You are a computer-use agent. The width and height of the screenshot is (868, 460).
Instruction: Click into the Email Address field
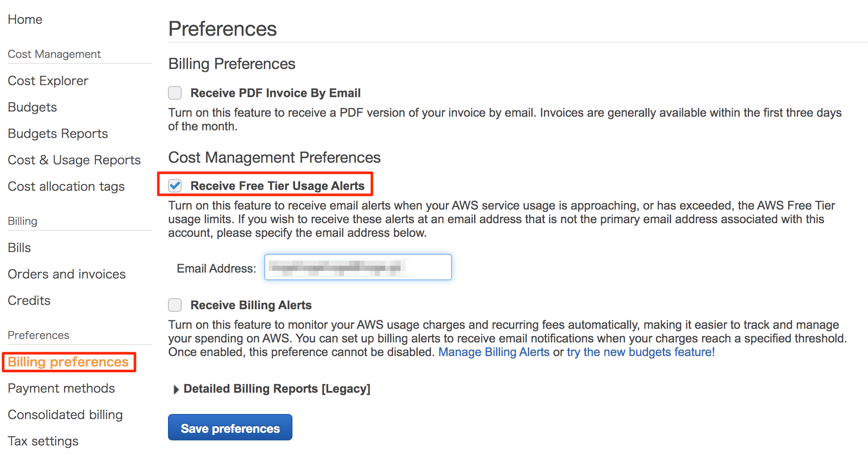358,267
